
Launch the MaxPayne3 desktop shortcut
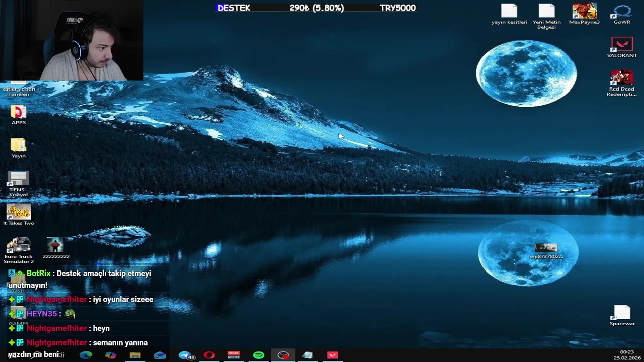584,14
